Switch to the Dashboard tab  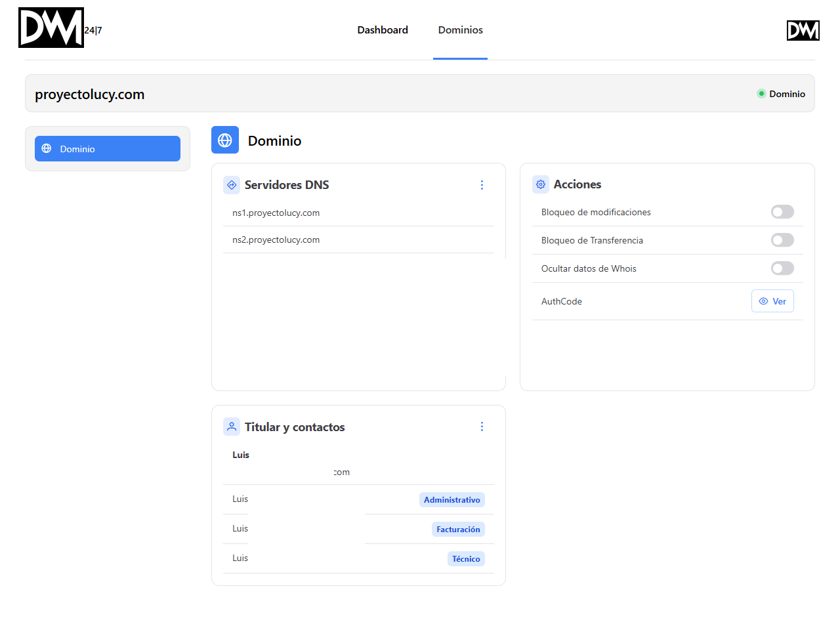pyautogui.click(x=383, y=30)
